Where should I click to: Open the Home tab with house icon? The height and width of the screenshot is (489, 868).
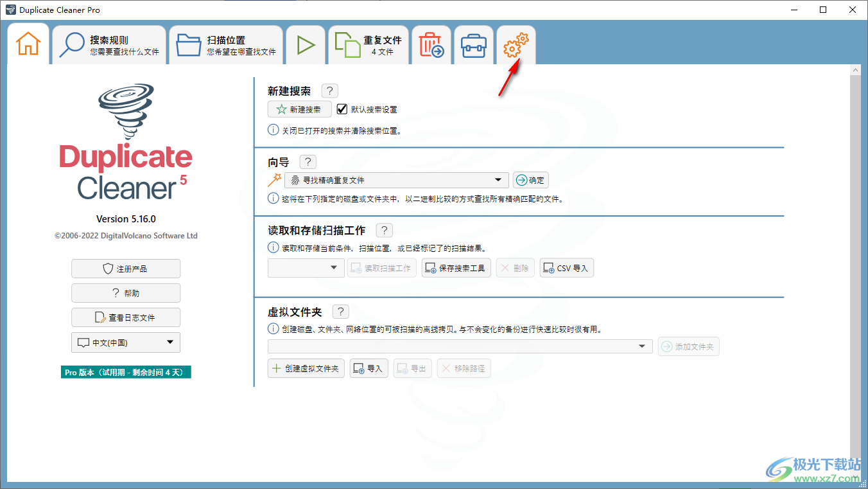[x=28, y=44]
